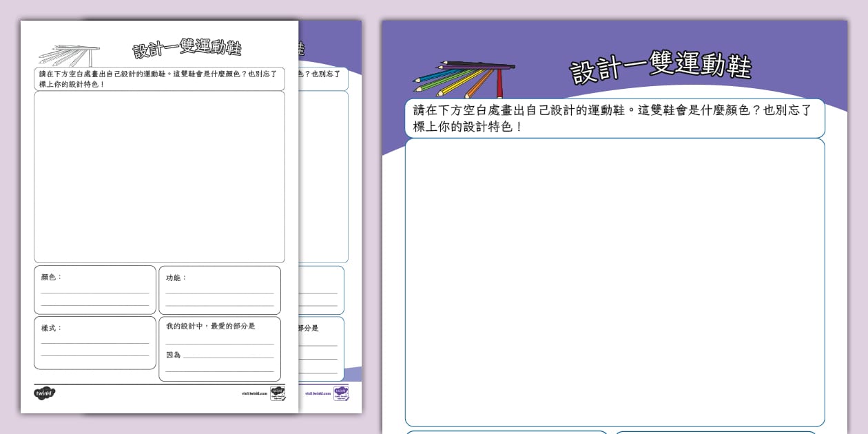The height and width of the screenshot is (434, 868).
Task: Click the blank line after 因為
Action: (228, 355)
